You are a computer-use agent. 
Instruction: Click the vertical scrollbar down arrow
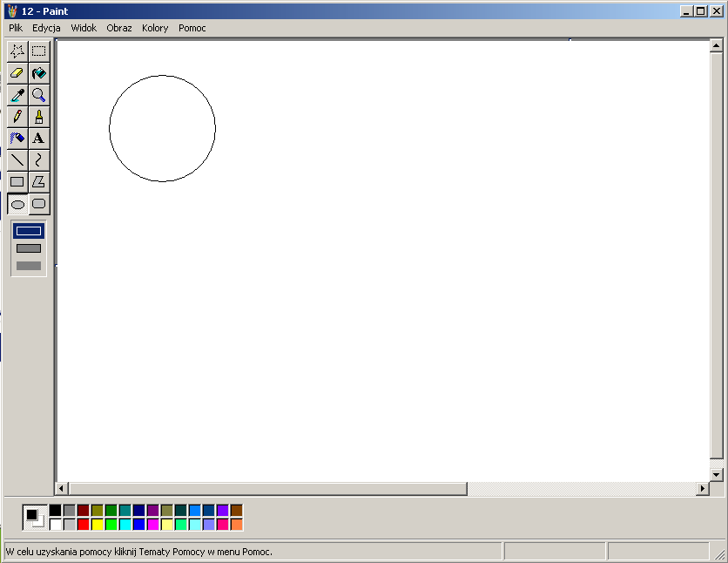pyautogui.click(x=716, y=475)
